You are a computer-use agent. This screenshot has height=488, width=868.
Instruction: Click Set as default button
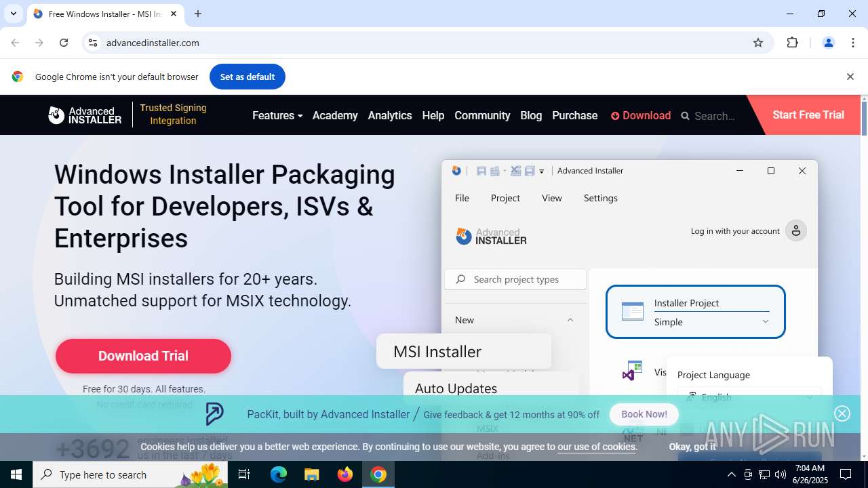248,77
